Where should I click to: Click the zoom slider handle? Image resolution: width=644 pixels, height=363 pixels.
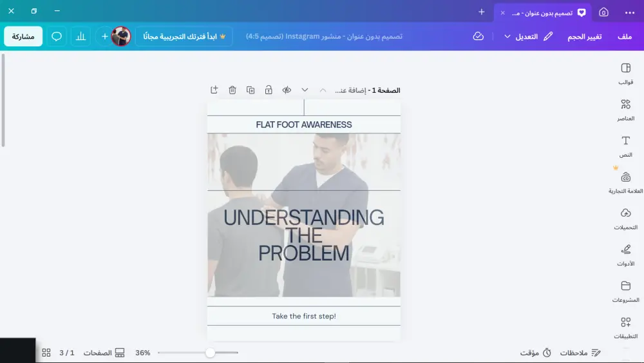click(210, 353)
